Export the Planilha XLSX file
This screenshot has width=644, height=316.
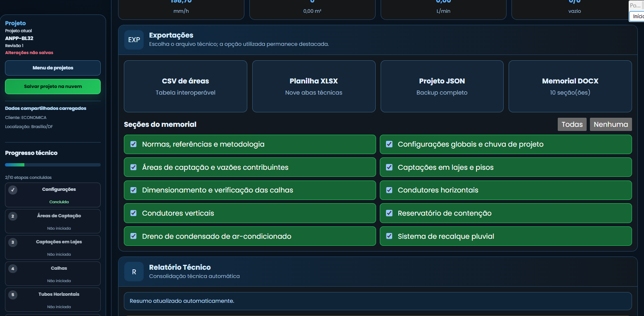tap(314, 86)
